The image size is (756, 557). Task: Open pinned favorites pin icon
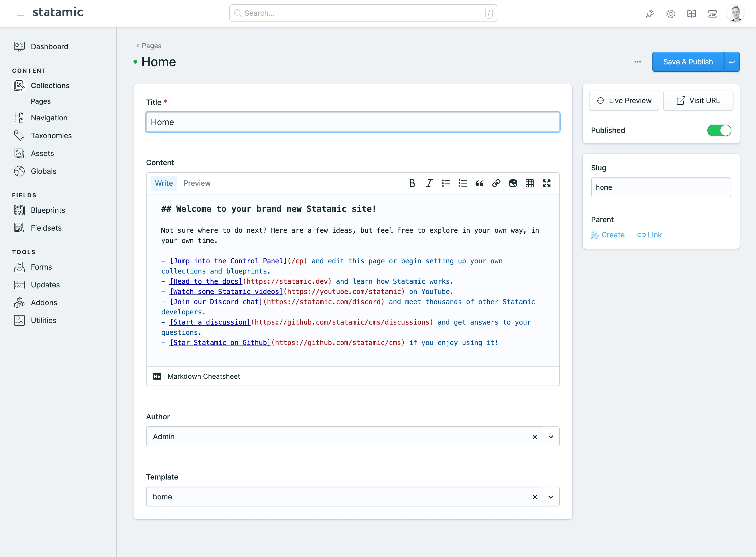[x=649, y=14]
